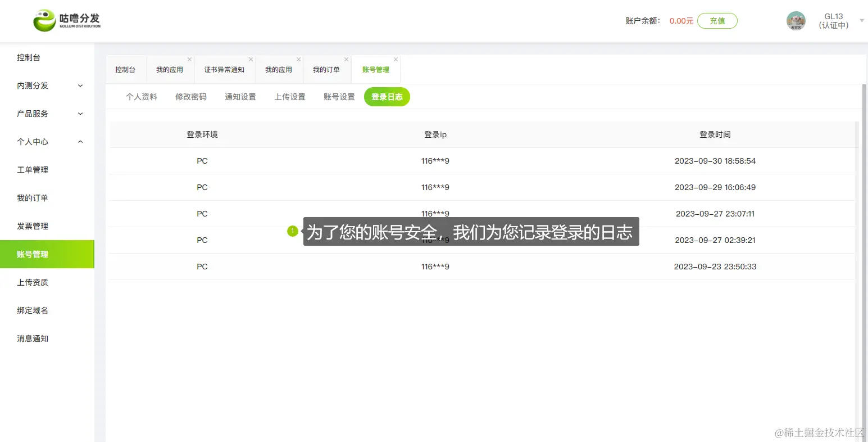Close the 证书异常通知 tab
Image resolution: width=868 pixels, height=442 pixels.
coord(249,58)
